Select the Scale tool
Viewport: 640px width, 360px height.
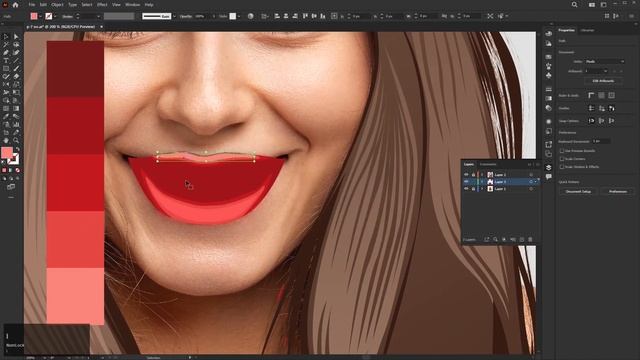pyautogui.click(x=16, y=84)
